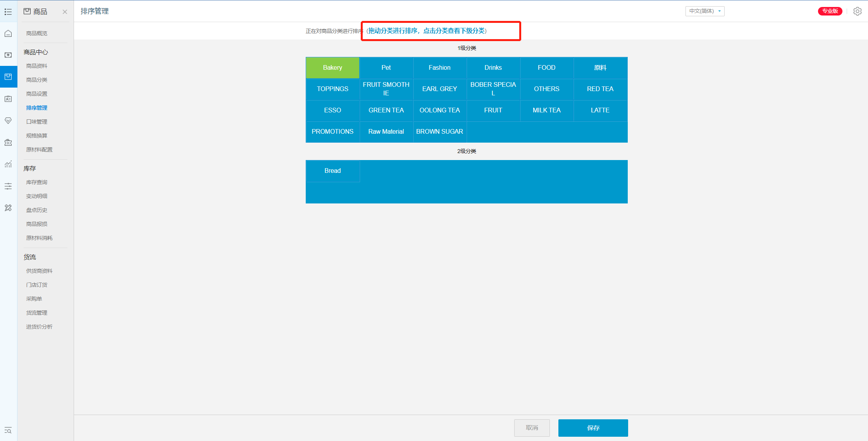Screen dimensions: 868x441
Task: Select the Bread subcategory tile
Action: (332, 171)
